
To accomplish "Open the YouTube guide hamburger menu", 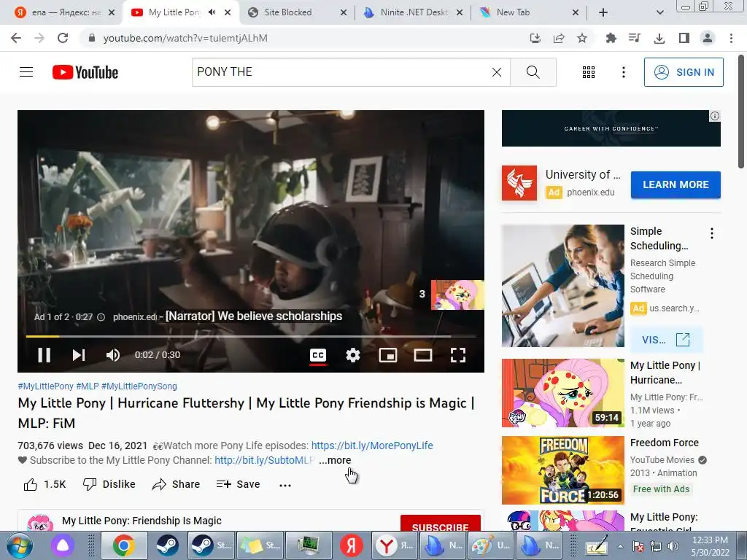I will [26, 72].
